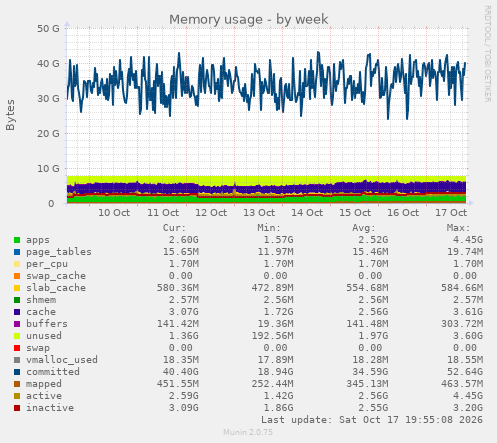This screenshot has height=443, width=497.
Task: Click the 'Last update' timestamp line
Action: tap(372, 420)
